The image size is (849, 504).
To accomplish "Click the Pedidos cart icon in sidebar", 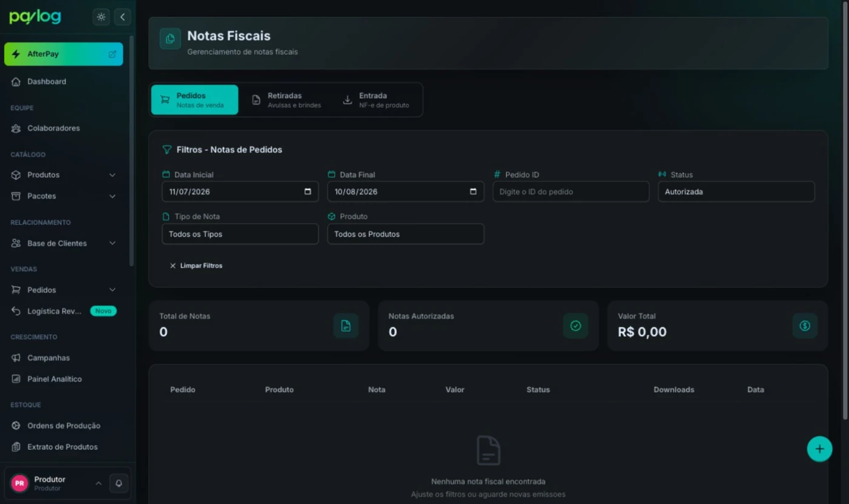I will click(16, 290).
